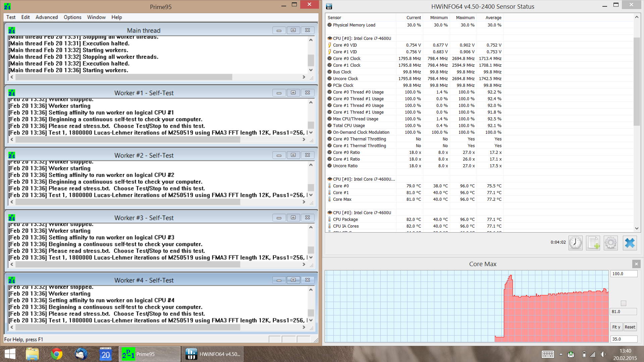Expand hidden system tray icons arrow
Viewport: 644px width, 362px height.
(561, 354)
